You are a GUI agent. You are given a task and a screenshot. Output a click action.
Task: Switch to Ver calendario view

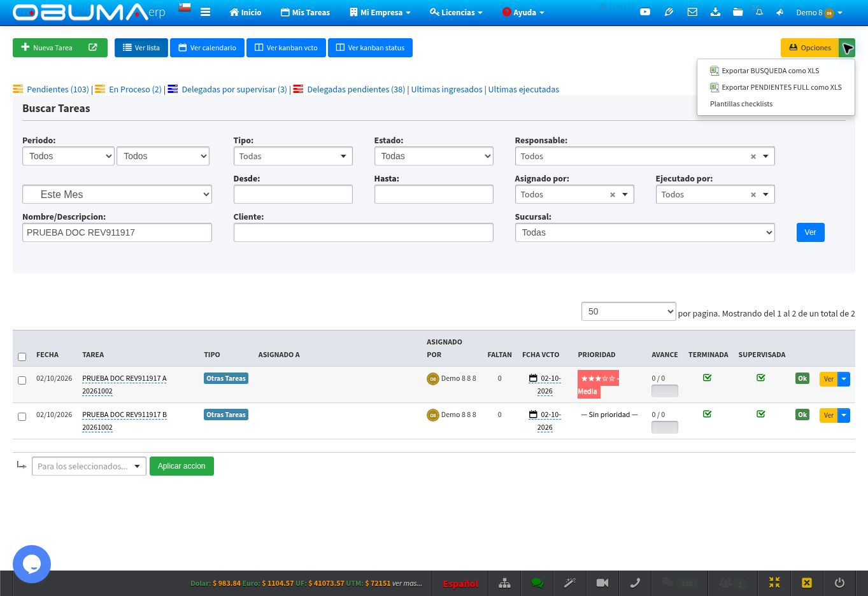pos(207,48)
